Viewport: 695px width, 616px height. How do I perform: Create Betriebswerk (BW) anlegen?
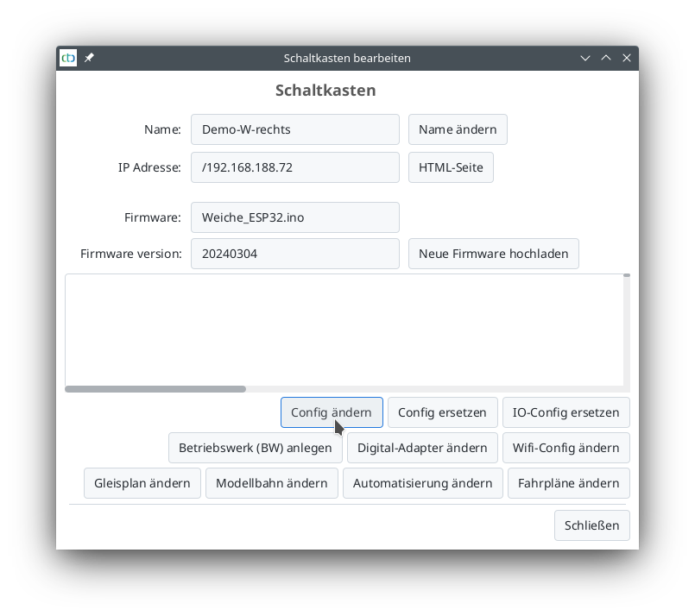(255, 448)
